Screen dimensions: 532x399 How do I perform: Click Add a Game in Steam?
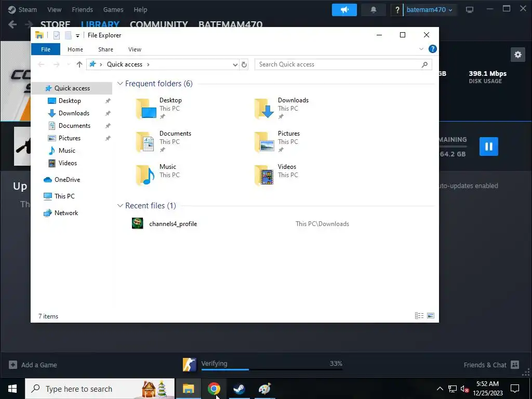(33, 365)
